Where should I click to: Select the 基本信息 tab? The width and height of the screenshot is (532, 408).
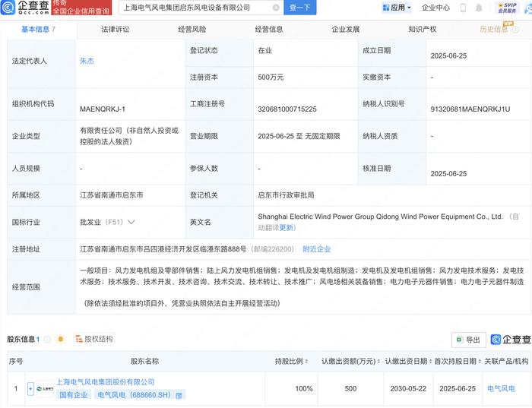38,30
